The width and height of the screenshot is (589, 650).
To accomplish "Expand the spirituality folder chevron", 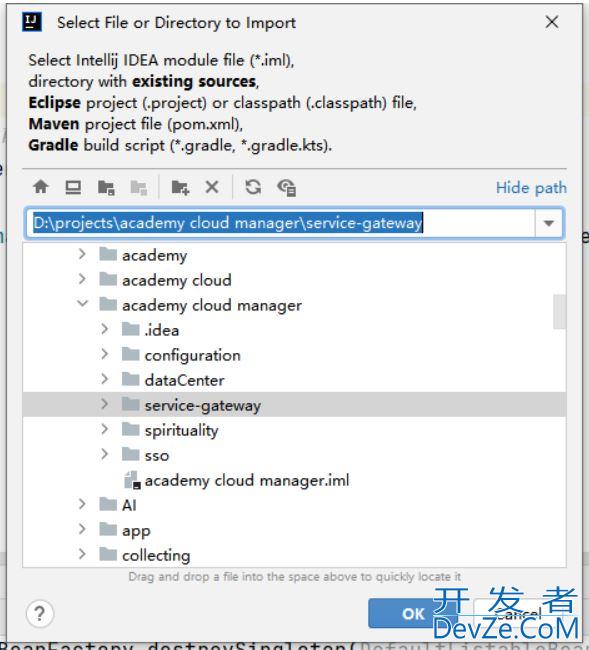I will pyautogui.click(x=104, y=429).
